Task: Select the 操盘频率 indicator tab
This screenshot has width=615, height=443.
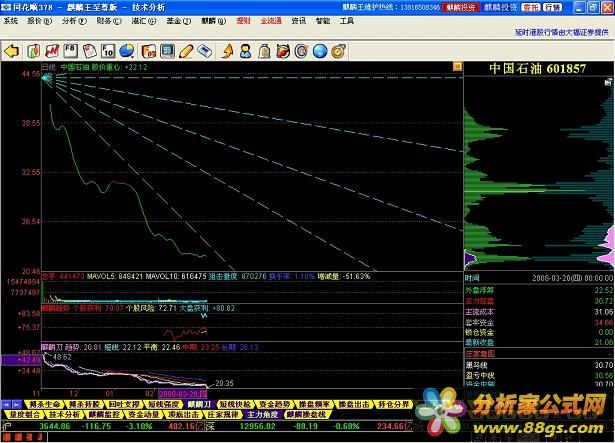Action: (x=314, y=405)
